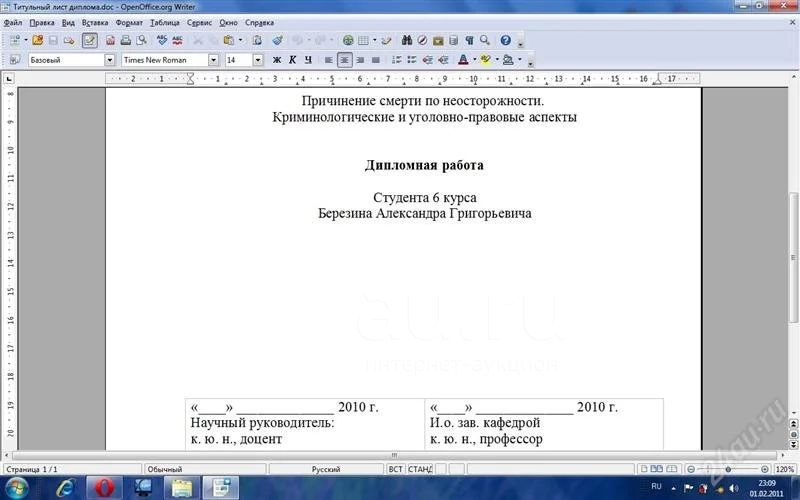Open Page Preview icon
800x500 pixels.
[142, 40]
